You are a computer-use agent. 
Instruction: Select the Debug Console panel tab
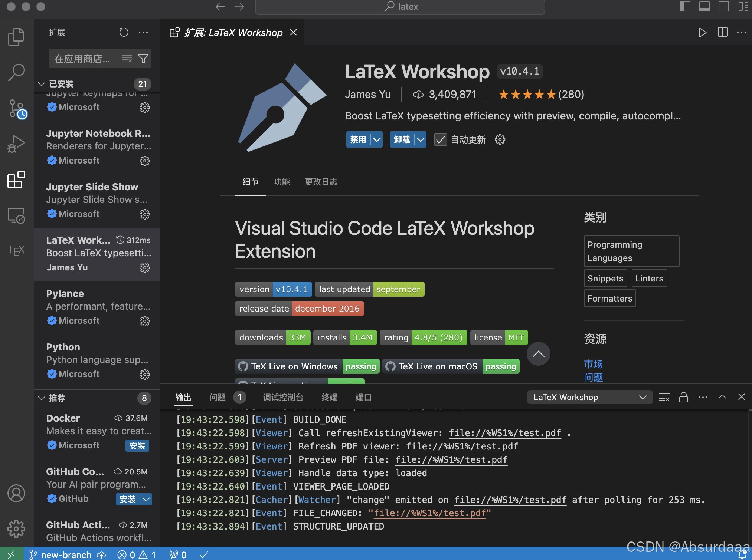tap(283, 398)
